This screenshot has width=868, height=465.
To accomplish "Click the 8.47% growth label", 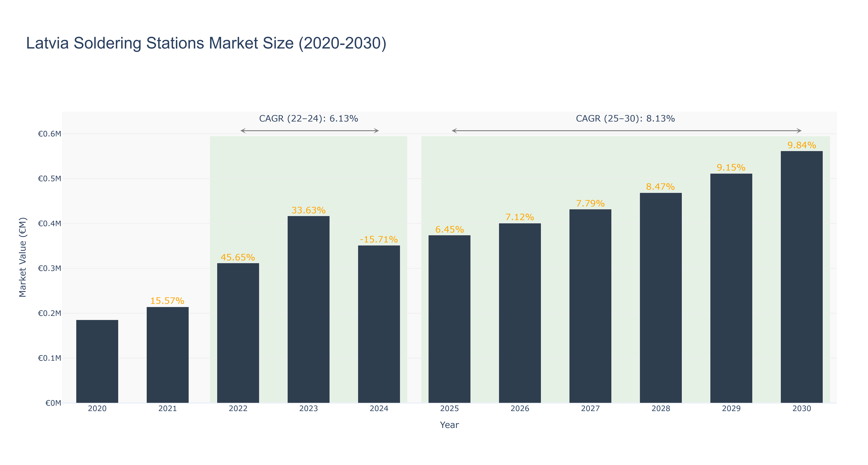I will coord(660,187).
